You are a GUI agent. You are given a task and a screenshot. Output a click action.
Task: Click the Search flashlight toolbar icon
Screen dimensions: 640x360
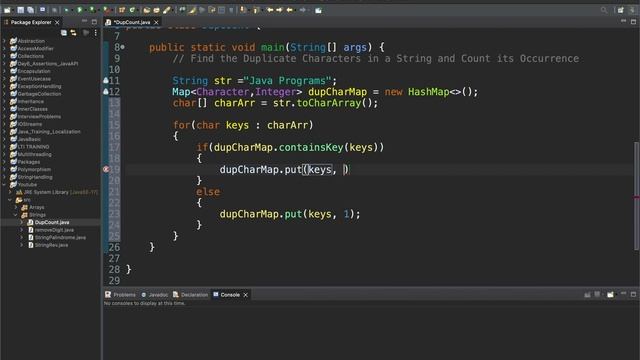point(167,10)
